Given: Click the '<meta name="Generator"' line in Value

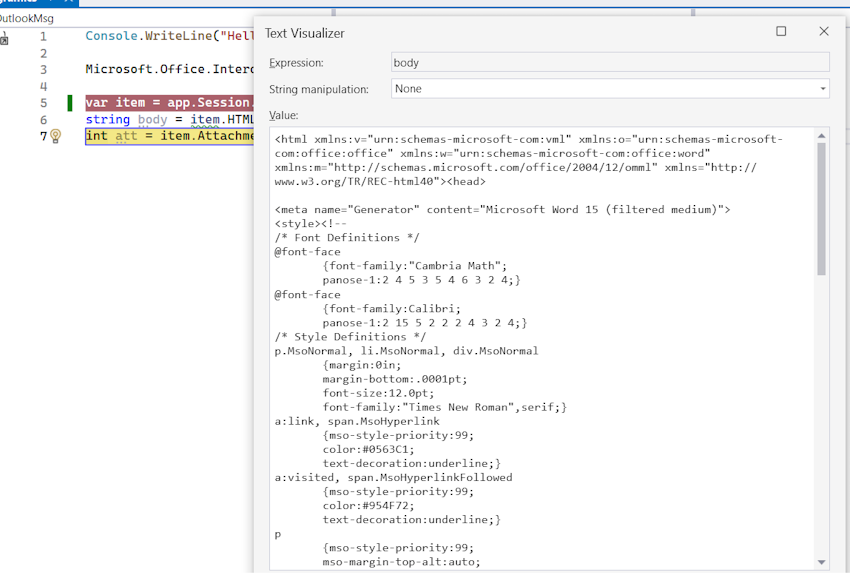Looking at the screenshot, I should (x=503, y=209).
